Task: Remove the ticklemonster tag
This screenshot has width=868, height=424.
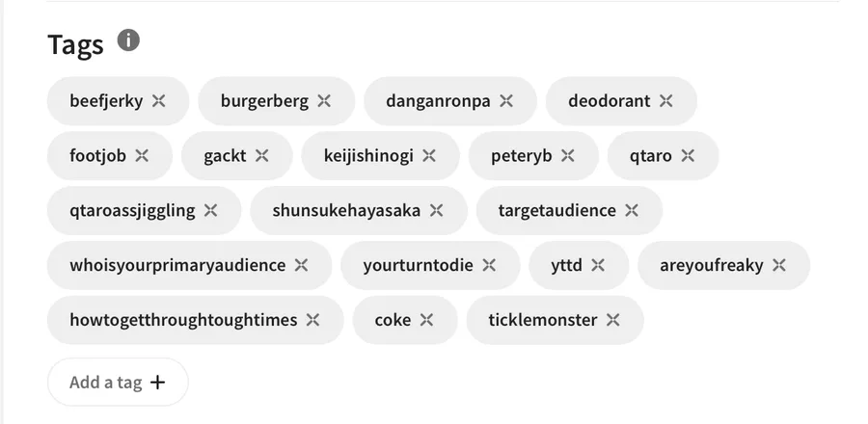Action: click(x=612, y=320)
